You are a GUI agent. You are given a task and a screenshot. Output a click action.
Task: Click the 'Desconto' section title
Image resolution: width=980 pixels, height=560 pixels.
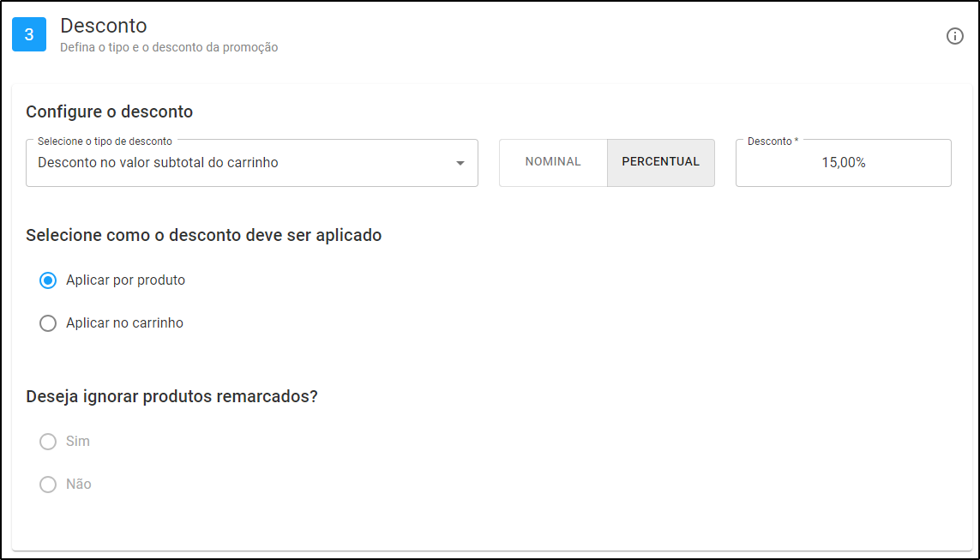tap(104, 26)
